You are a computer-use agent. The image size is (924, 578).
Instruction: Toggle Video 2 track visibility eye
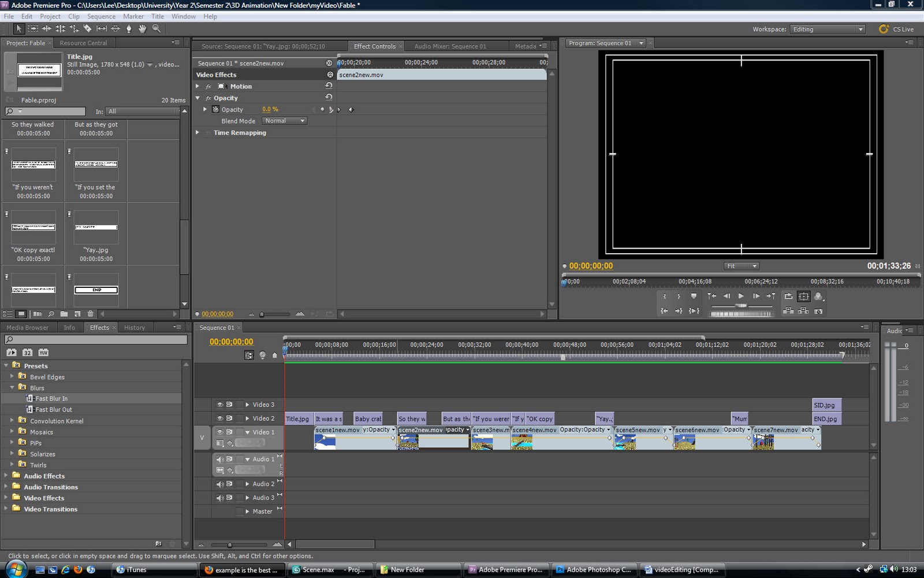tap(220, 418)
